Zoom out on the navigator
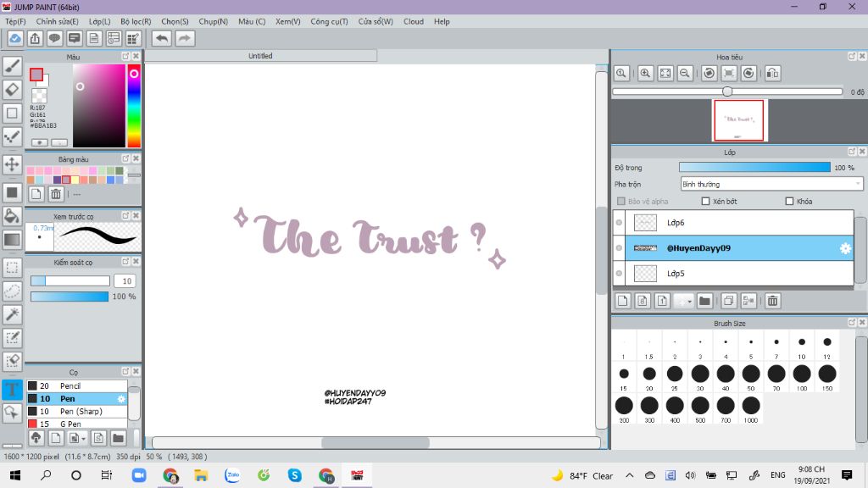 685,73
